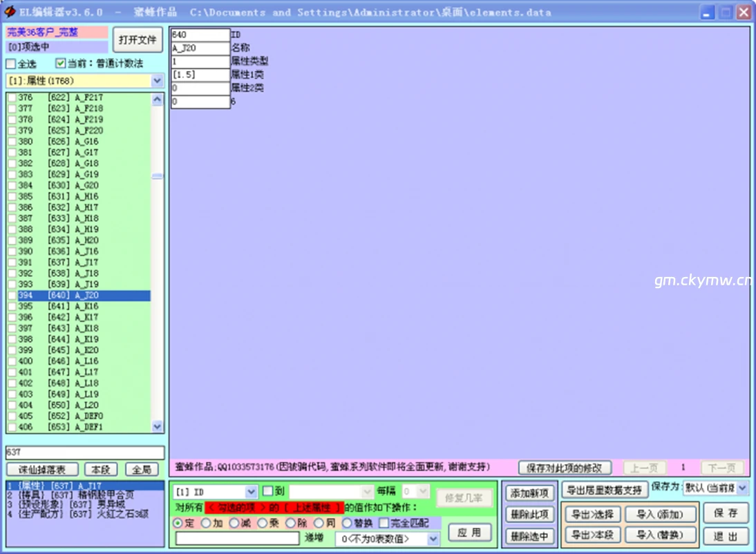Click the ID field containing 640
This screenshot has height=554, width=756.
[200, 35]
